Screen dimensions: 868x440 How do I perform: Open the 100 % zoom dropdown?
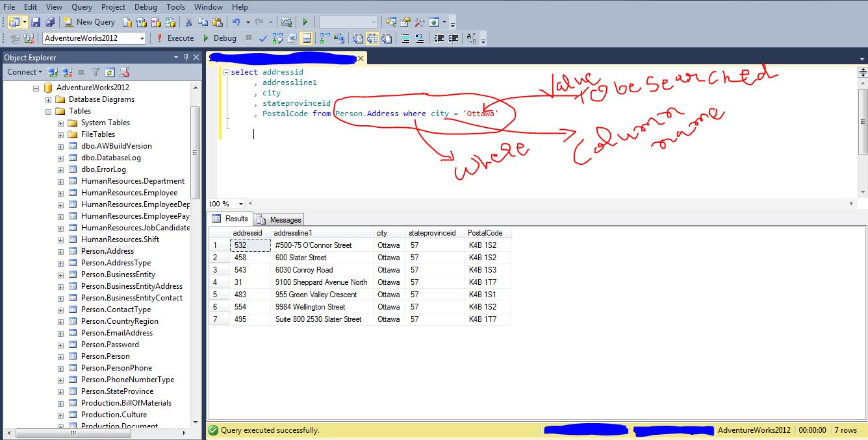tap(241, 204)
